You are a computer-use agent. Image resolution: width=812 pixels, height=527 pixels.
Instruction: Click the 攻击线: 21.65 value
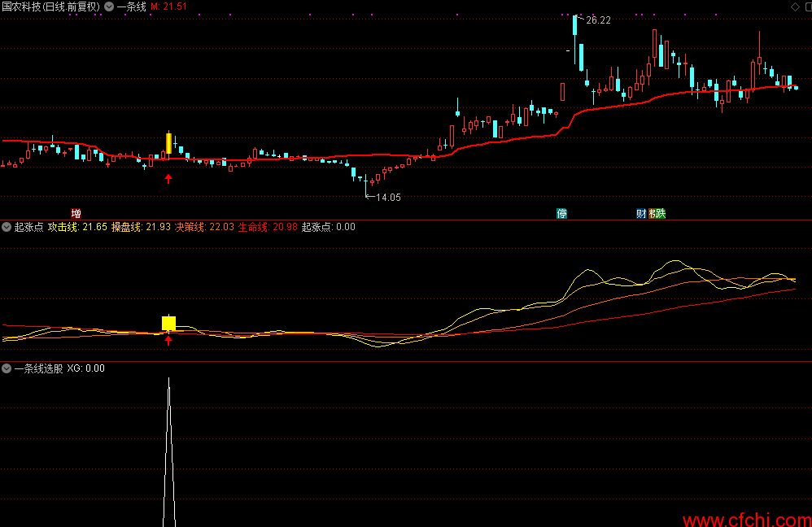(x=77, y=227)
